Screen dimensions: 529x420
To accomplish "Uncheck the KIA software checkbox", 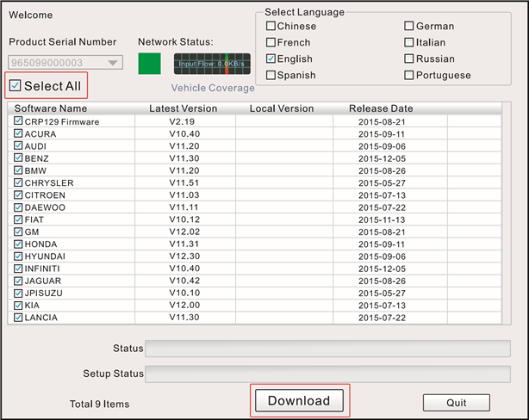I will pyautogui.click(x=18, y=305).
